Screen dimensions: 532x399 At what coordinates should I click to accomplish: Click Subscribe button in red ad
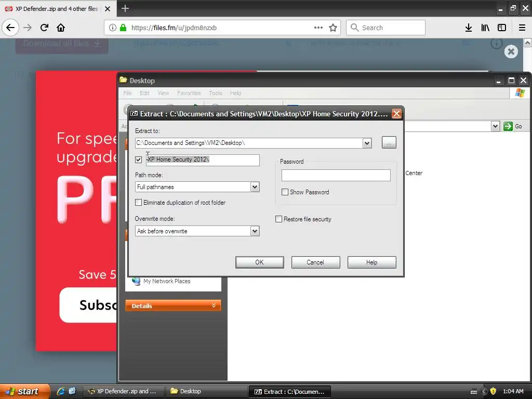89,305
